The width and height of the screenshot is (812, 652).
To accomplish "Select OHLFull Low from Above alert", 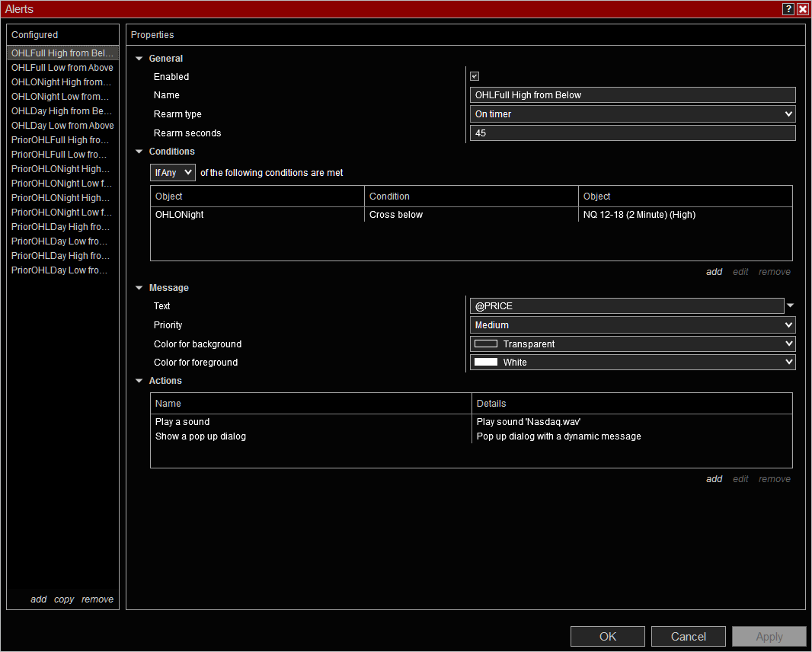I will tap(62, 68).
